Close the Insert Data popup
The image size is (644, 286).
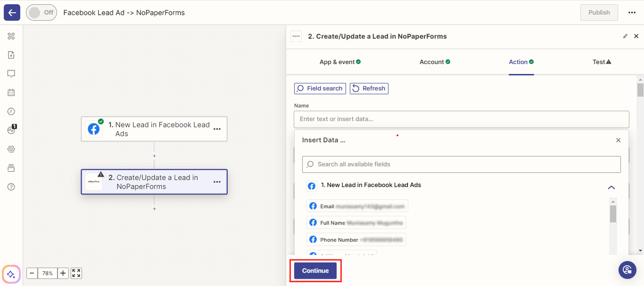point(619,140)
